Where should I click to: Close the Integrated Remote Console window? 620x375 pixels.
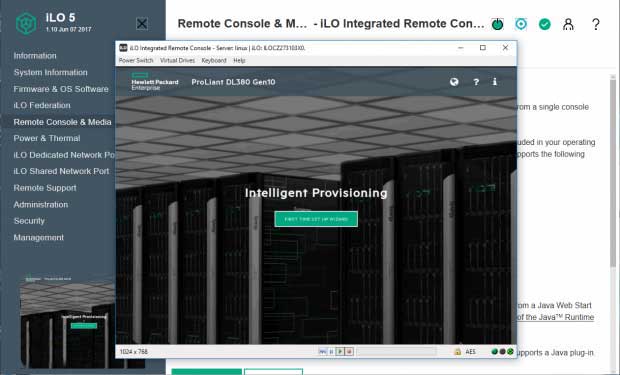(505, 48)
